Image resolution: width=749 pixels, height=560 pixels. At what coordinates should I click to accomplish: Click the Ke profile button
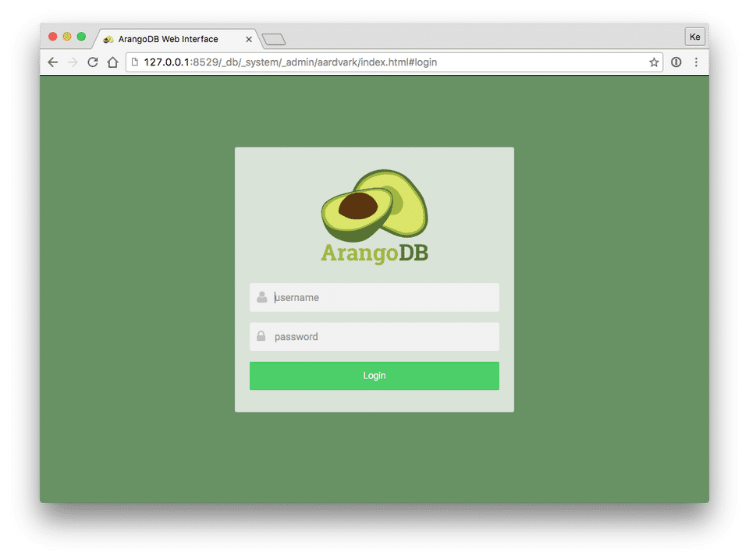pyautogui.click(x=694, y=37)
